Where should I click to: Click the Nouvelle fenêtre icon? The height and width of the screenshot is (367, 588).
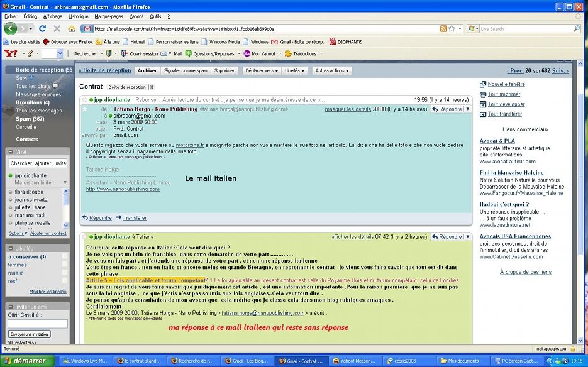click(483, 84)
